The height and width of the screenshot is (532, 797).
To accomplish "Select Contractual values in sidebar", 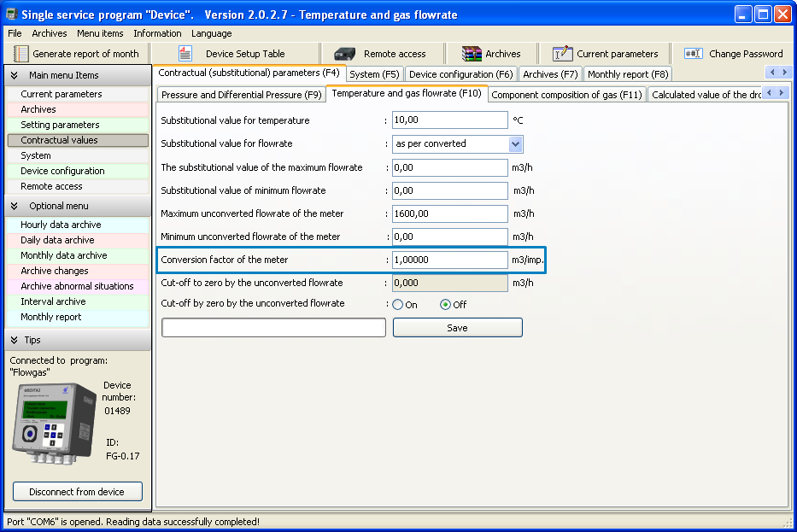I will click(78, 140).
